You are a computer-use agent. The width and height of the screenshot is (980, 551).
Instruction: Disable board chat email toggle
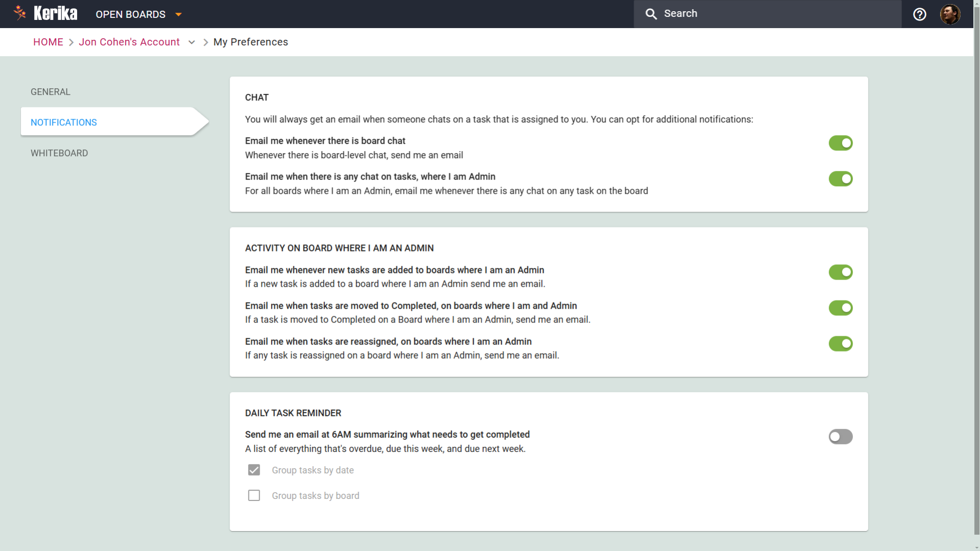point(840,143)
